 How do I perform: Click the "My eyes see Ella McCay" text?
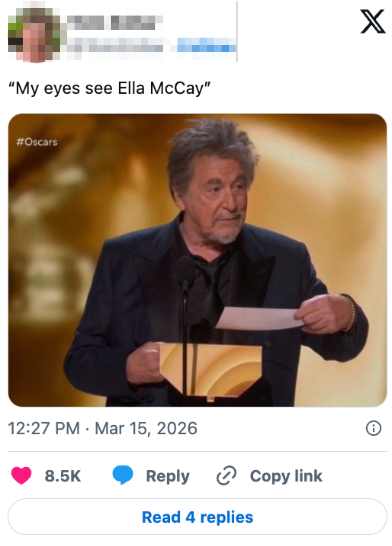point(110,89)
